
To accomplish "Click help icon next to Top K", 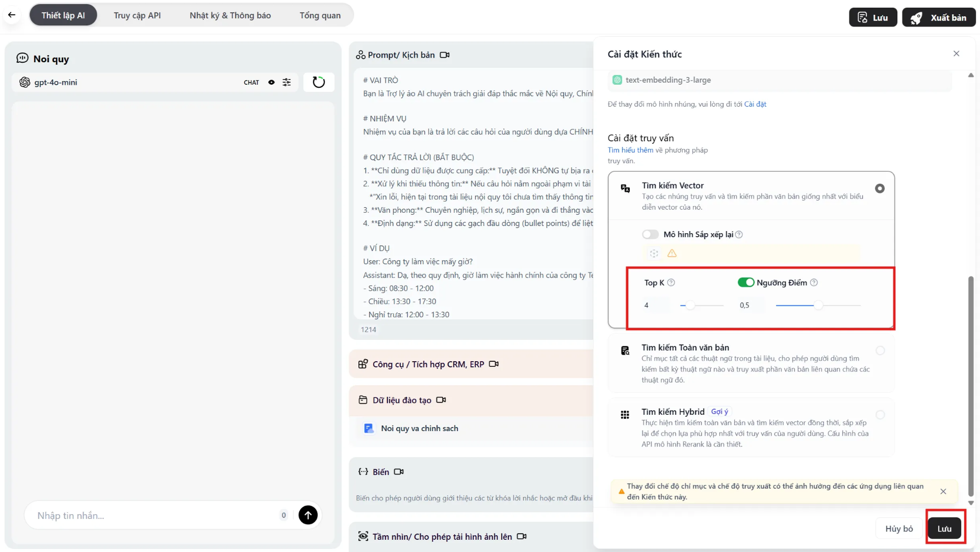I will [x=671, y=283].
